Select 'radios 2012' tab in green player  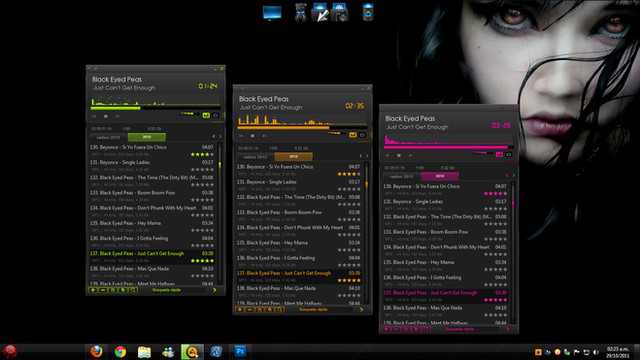coord(108,137)
